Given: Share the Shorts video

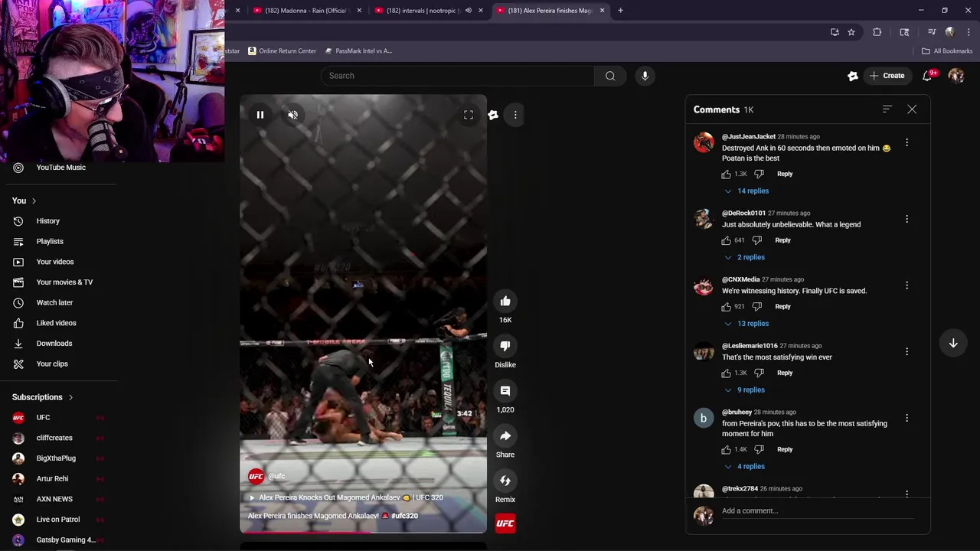Looking at the screenshot, I should click(505, 435).
